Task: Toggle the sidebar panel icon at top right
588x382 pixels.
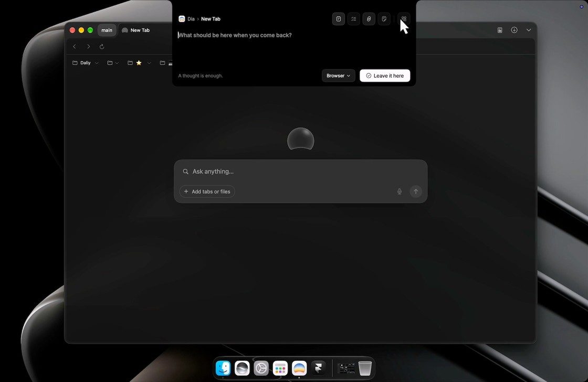Action: [500, 30]
